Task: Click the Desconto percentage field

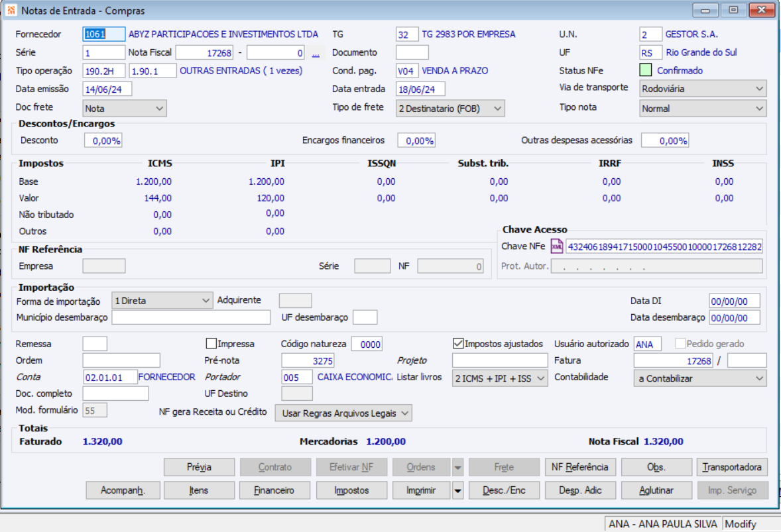Action: (x=103, y=140)
